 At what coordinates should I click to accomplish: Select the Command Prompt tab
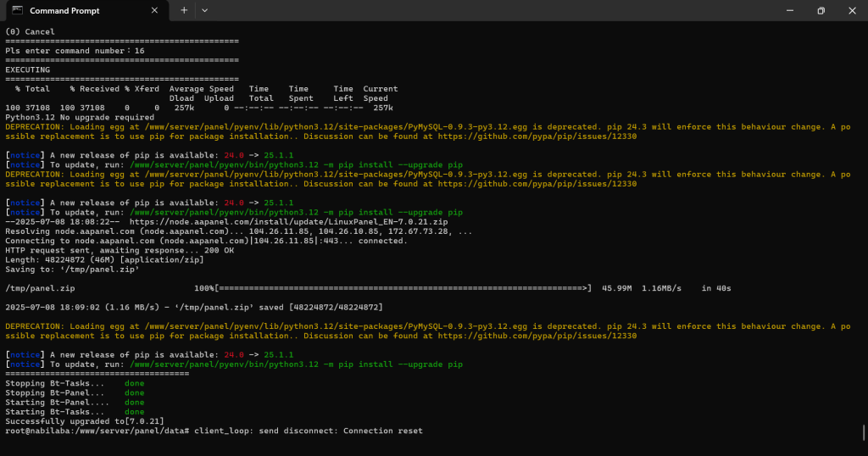click(76, 10)
